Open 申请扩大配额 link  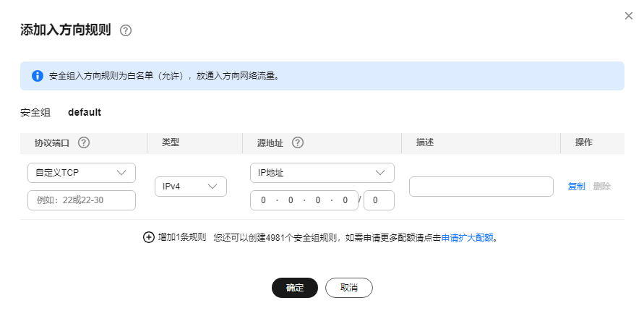(467, 237)
